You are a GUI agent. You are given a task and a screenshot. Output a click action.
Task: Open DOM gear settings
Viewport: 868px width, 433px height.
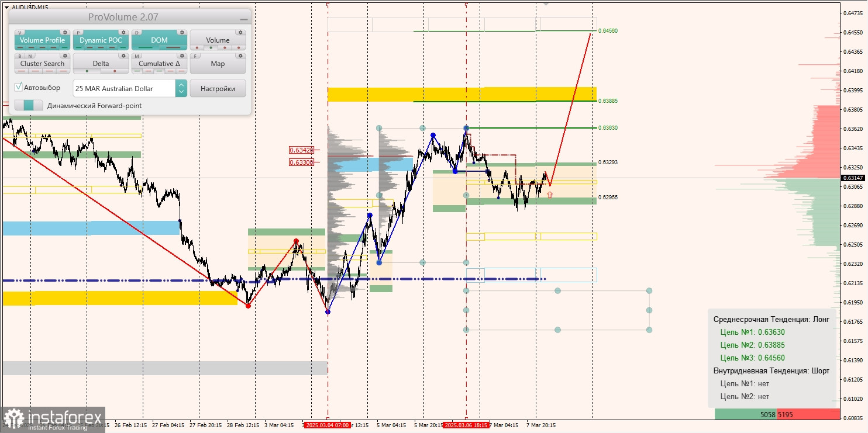182,32
